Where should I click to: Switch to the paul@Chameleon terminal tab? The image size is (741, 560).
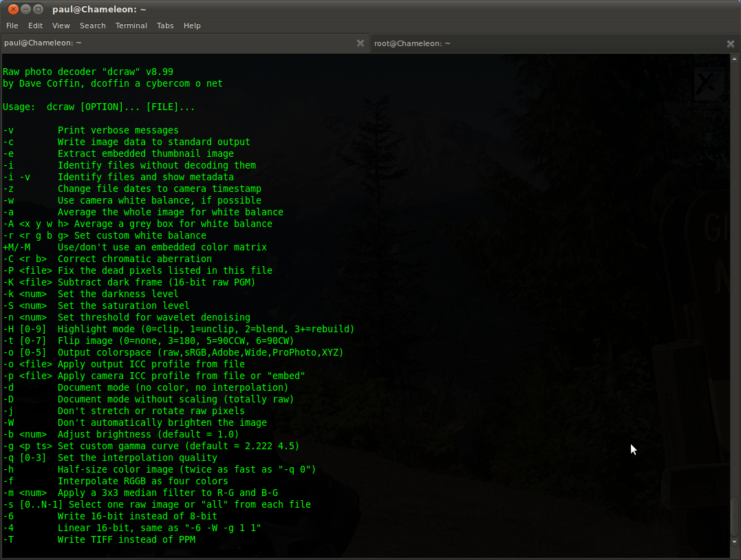184,43
